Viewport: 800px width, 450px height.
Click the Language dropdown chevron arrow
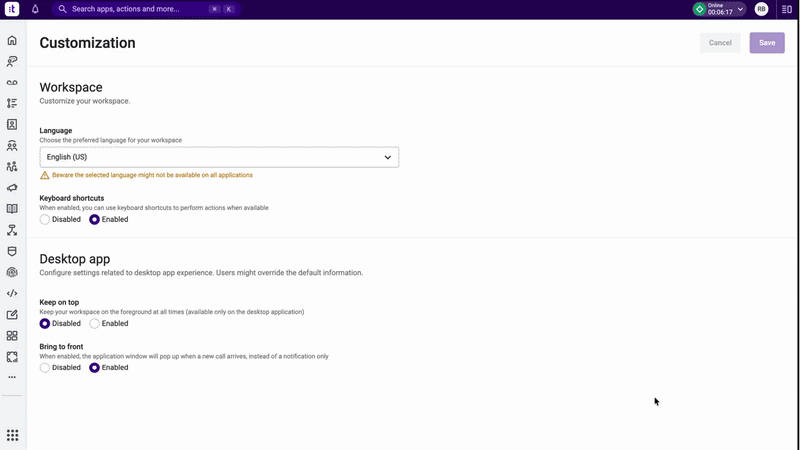point(388,157)
